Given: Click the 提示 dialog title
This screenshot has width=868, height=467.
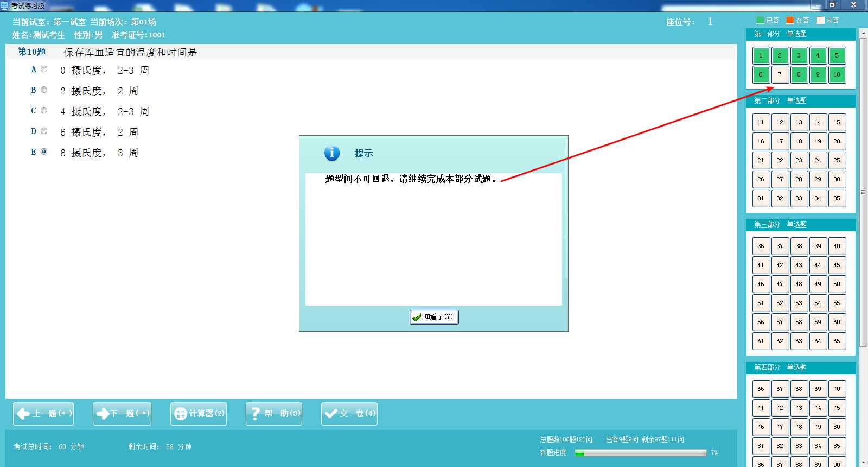Looking at the screenshot, I should [x=364, y=154].
